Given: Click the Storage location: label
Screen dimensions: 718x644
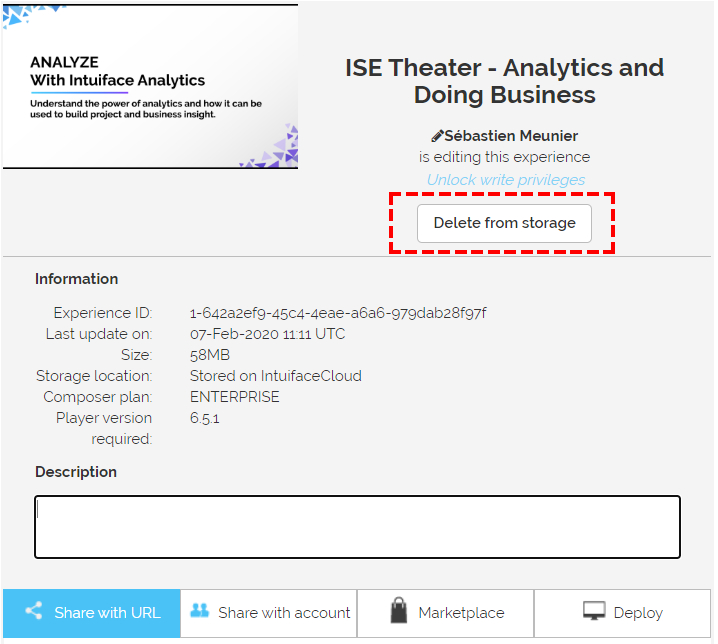Looking at the screenshot, I should pyautogui.click(x=94, y=376).
